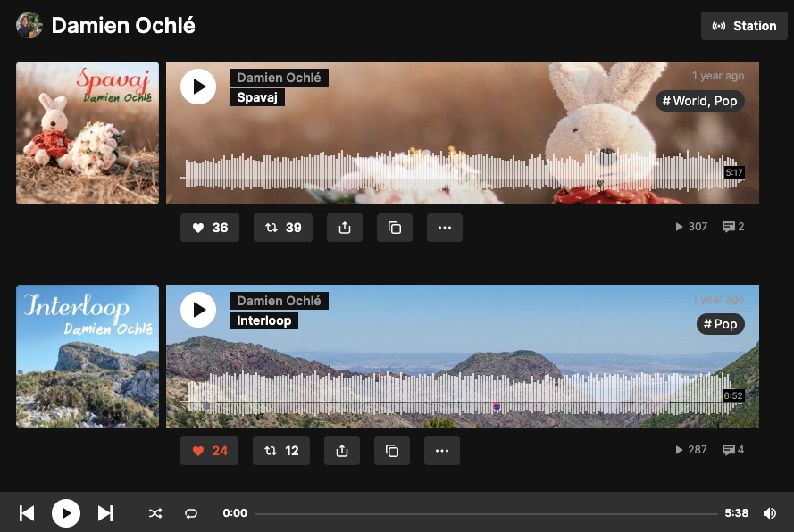This screenshot has height=532, width=794.
Task: Click the player progress bar
Action: (x=486, y=514)
